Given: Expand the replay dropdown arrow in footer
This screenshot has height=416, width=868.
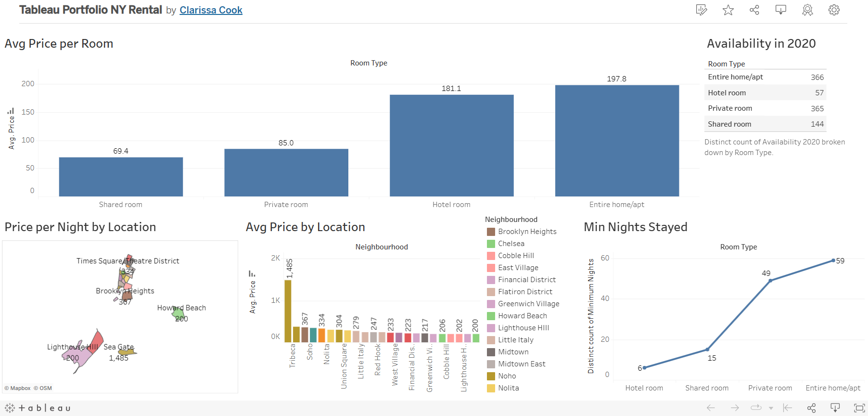Looking at the screenshot, I should point(771,408).
